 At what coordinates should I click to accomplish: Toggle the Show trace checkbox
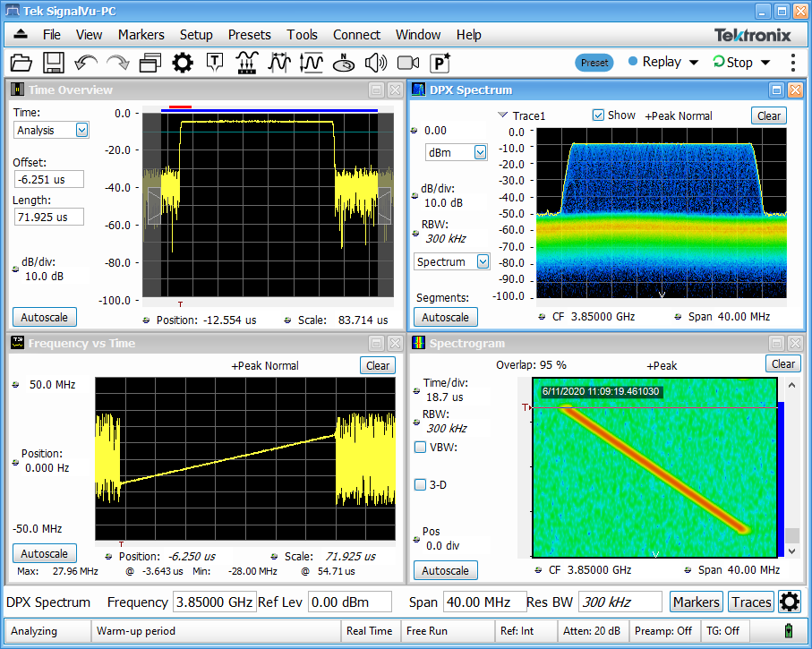(598, 115)
